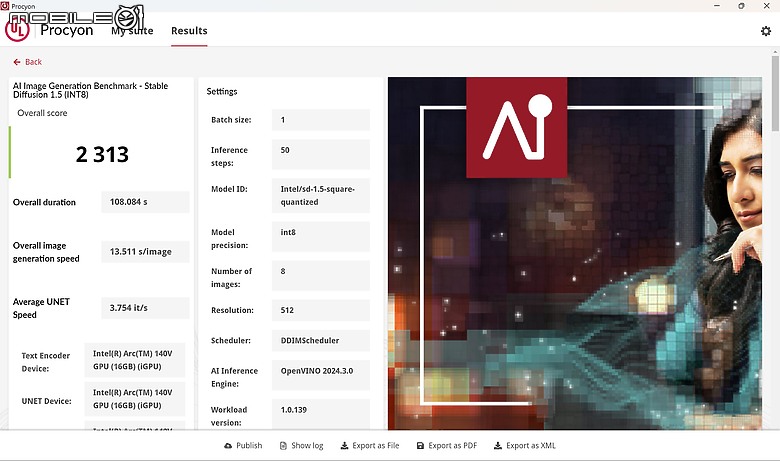Screen dimensions: 780x461
Task: Click the AI Image Generation Benchmark title
Action: pyautogui.click(x=91, y=90)
